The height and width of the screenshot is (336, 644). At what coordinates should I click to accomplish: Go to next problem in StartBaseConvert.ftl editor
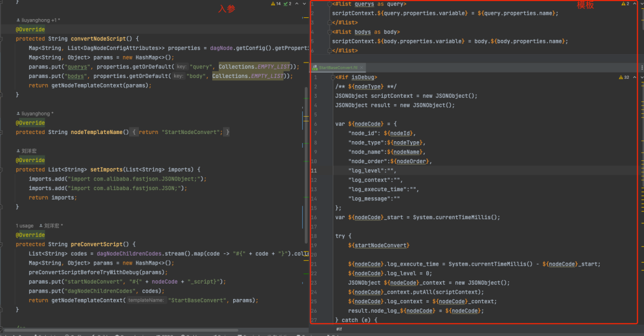(x=642, y=77)
